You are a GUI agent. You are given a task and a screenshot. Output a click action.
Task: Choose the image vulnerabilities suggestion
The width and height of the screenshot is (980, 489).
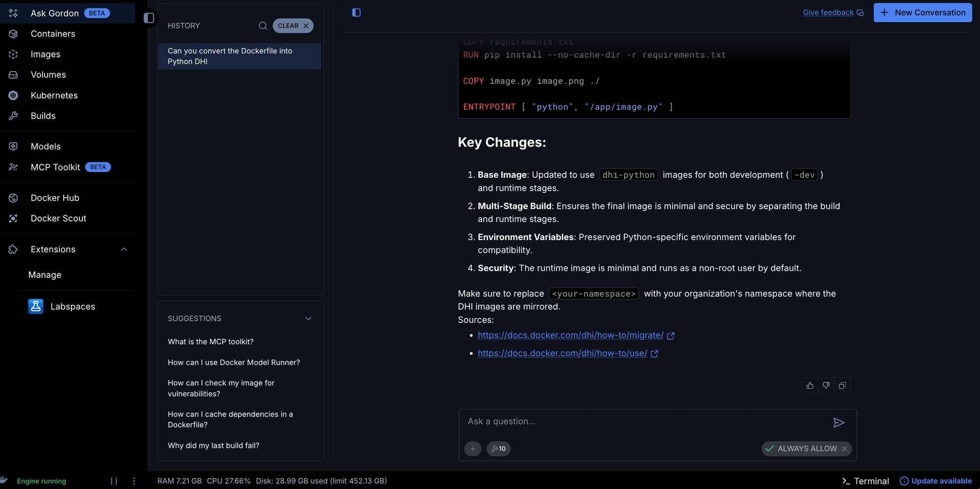coord(221,389)
